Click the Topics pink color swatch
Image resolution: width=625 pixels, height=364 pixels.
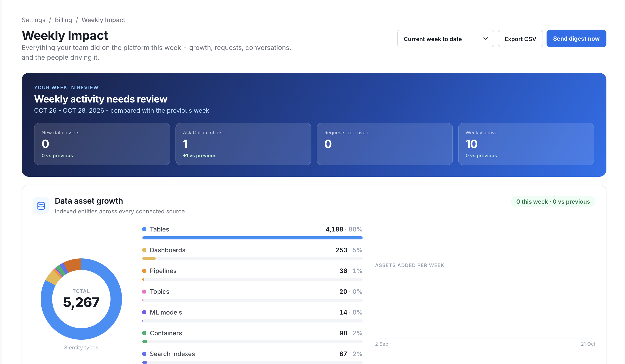144,292
